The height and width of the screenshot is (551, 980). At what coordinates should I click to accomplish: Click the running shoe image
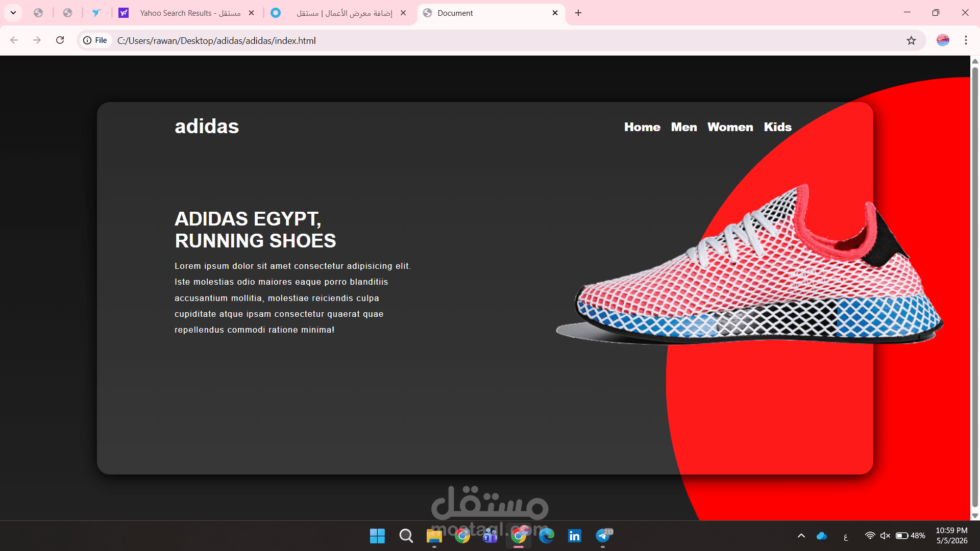[749, 265]
